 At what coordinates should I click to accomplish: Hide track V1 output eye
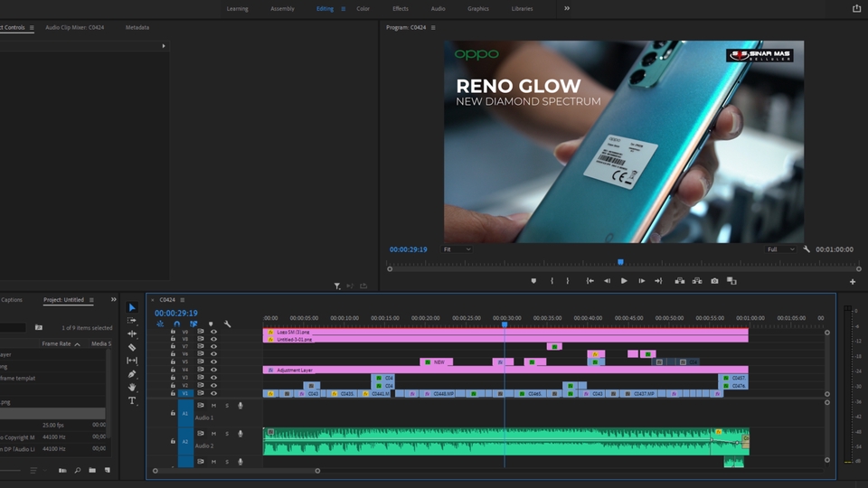pyautogui.click(x=213, y=393)
